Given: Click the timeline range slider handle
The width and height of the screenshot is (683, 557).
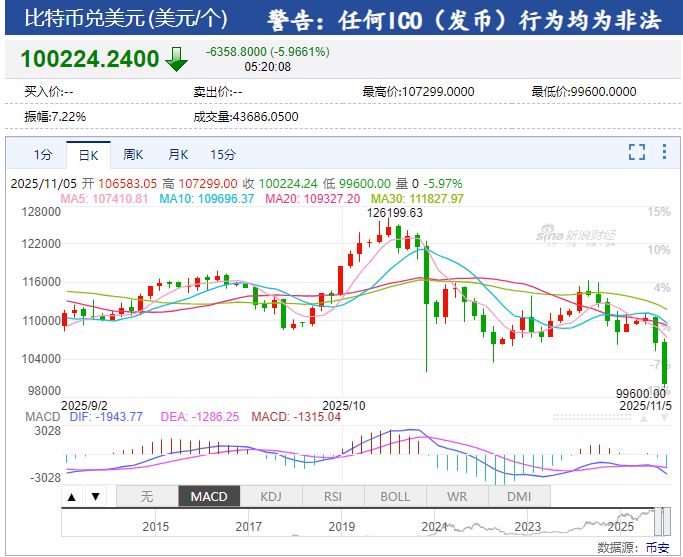Looking at the screenshot, I should 658,520.
